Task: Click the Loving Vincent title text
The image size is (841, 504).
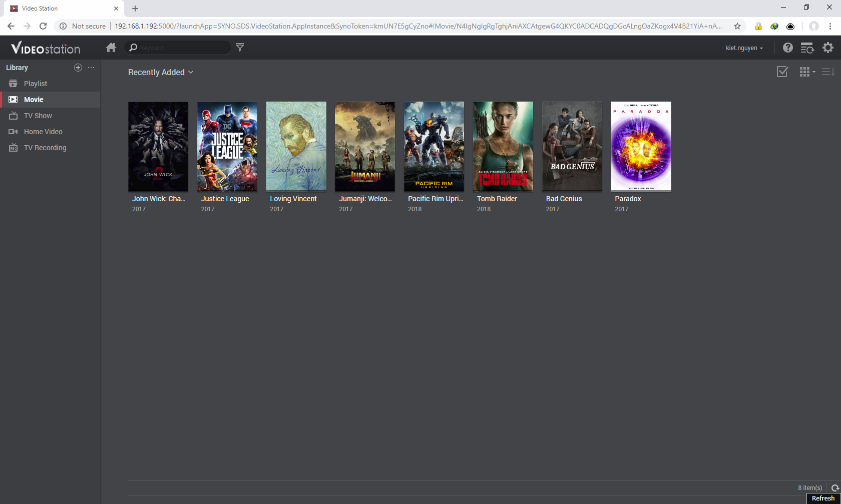Action: (293, 199)
